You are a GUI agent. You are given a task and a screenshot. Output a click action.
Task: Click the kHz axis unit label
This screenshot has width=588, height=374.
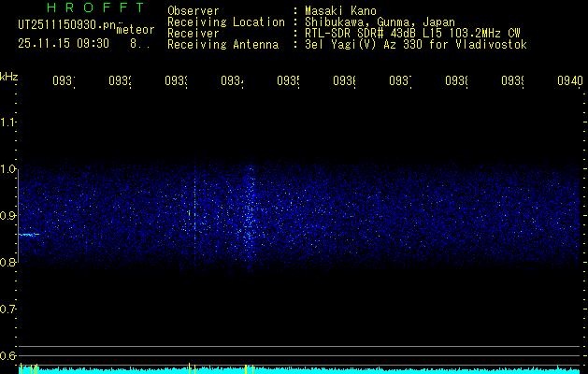9,77
